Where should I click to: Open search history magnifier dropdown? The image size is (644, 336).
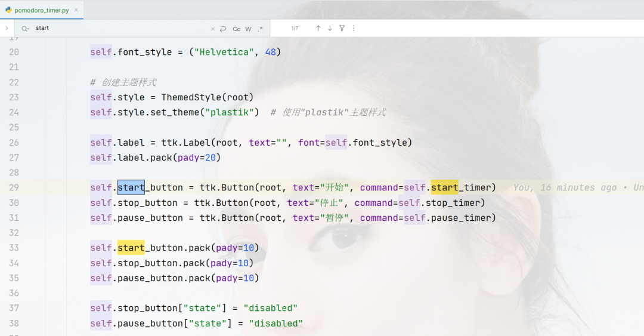coord(25,29)
